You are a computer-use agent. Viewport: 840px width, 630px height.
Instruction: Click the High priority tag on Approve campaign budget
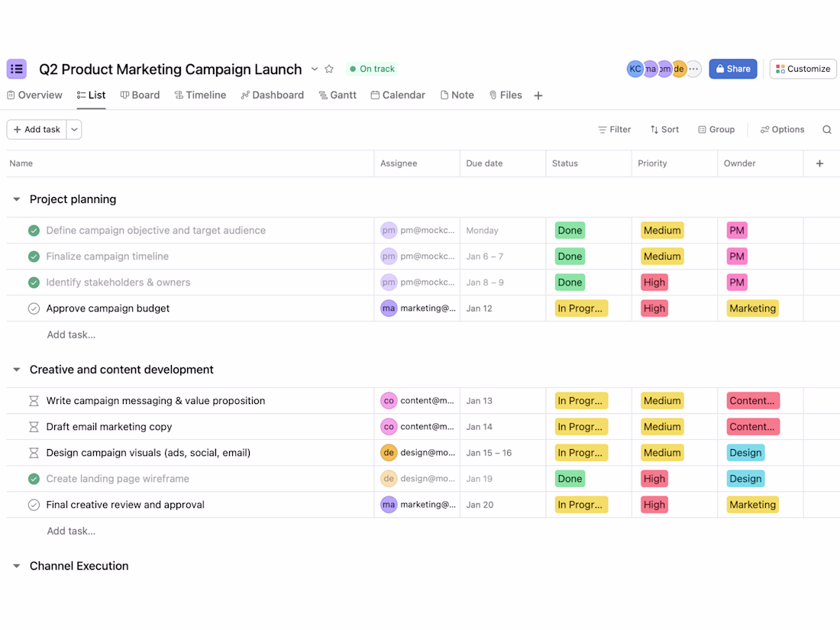[x=654, y=309]
